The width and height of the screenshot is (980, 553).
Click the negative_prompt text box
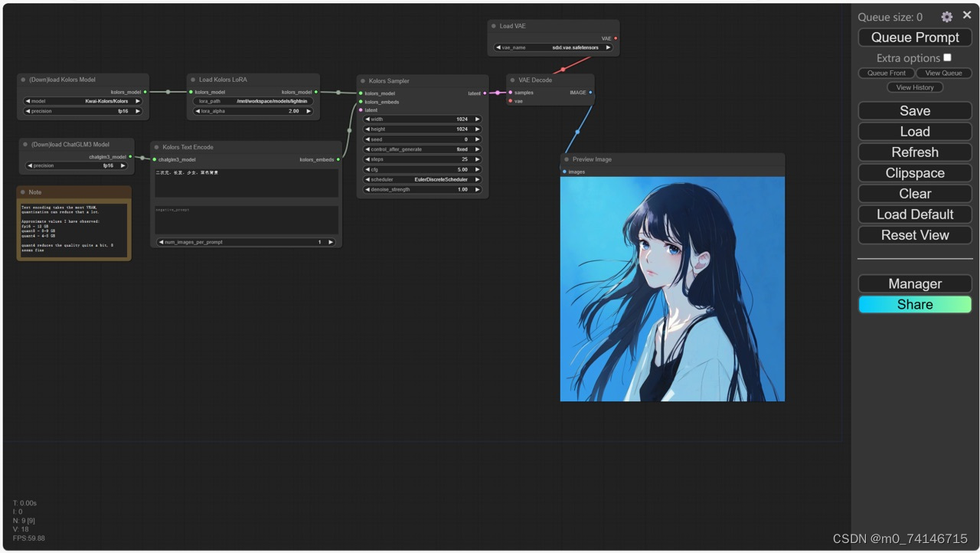(x=247, y=220)
